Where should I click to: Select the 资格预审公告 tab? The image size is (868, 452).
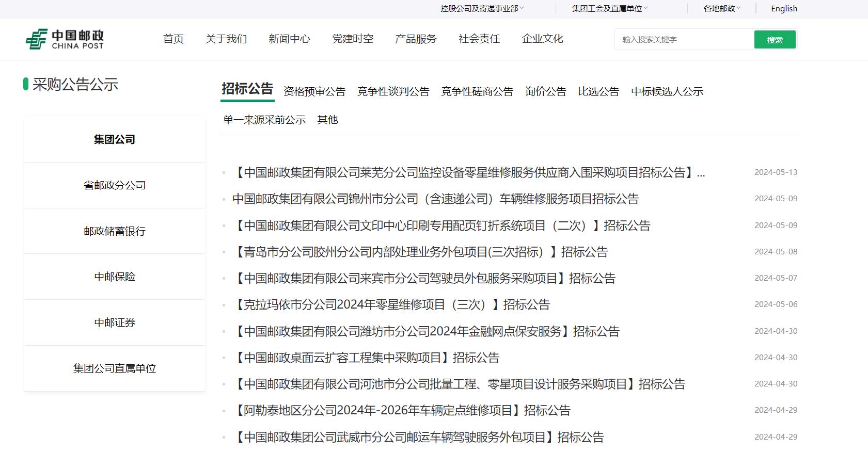point(314,91)
